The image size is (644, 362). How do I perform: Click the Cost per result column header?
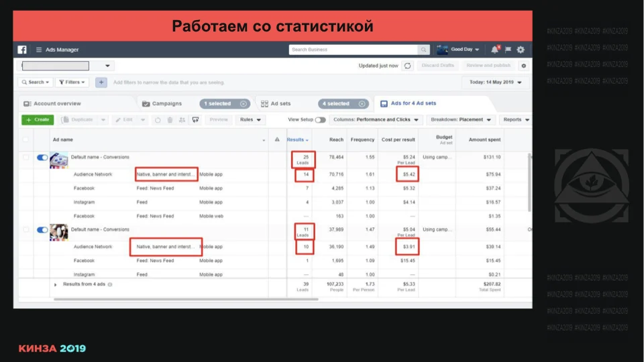pyautogui.click(x=398, y=139)
